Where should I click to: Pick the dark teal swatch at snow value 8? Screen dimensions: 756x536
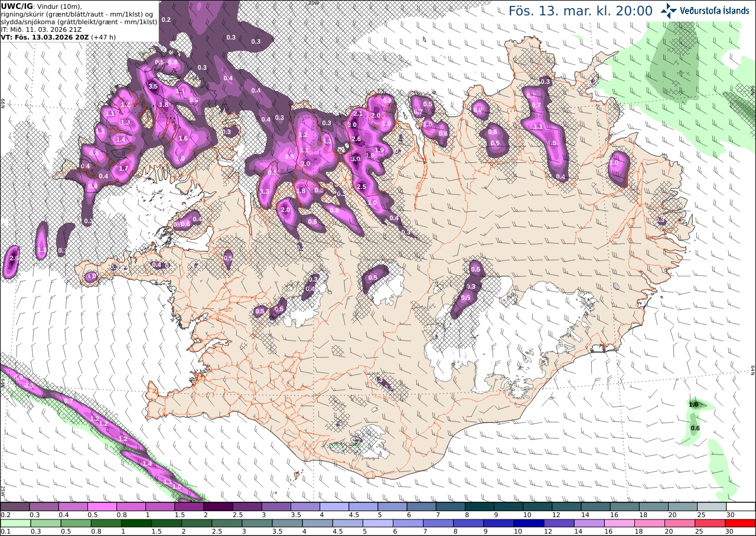480,506
